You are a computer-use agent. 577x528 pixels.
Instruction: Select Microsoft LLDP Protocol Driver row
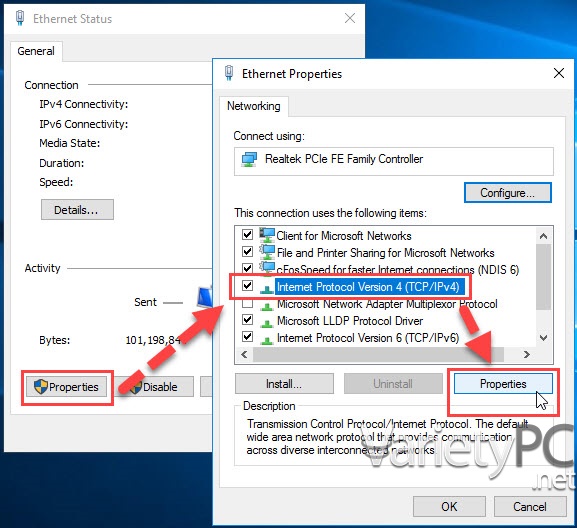pos(350,321)
